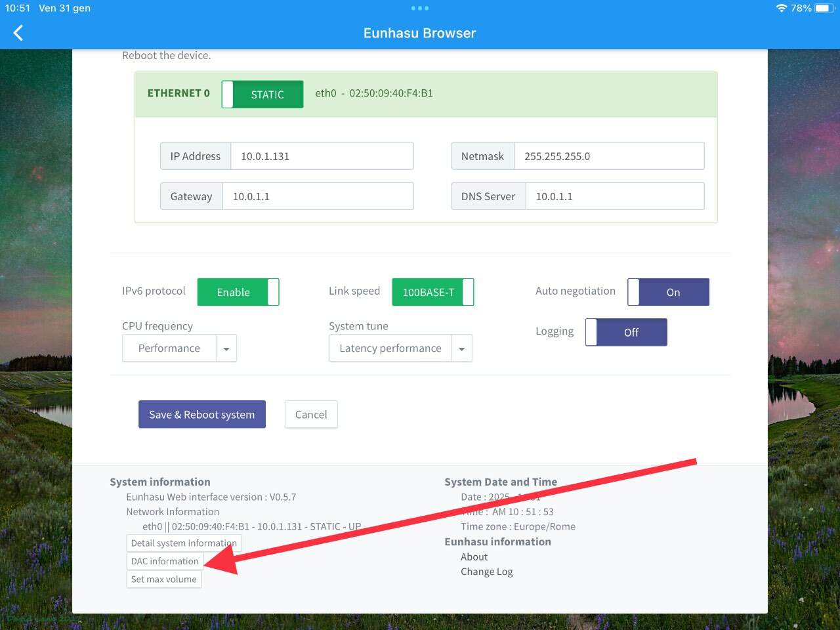Click the web interface version V0.5.7 text
840x630 pixels.
click(211, 497)
